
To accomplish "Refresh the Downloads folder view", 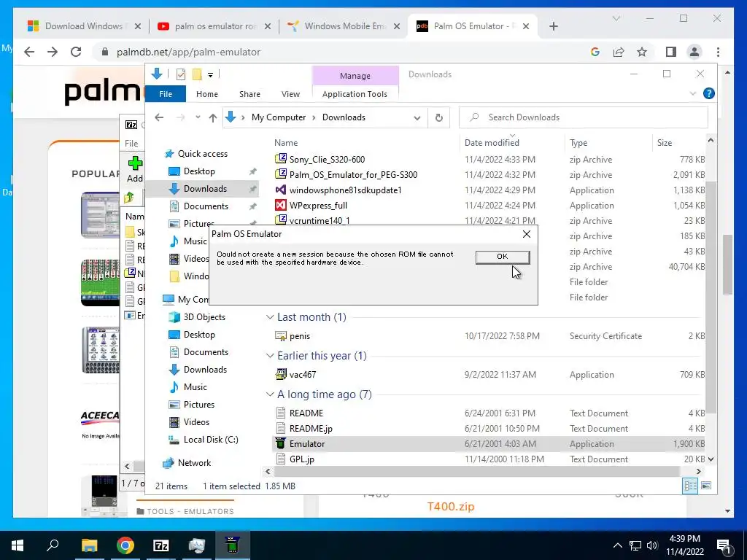I will (438, 117).
